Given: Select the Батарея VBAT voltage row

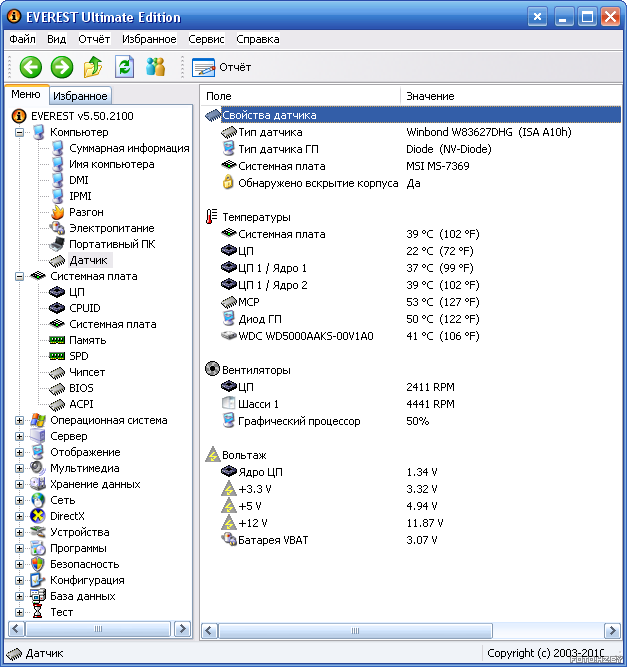Looking at the screenshot, I should pos(412,540).
